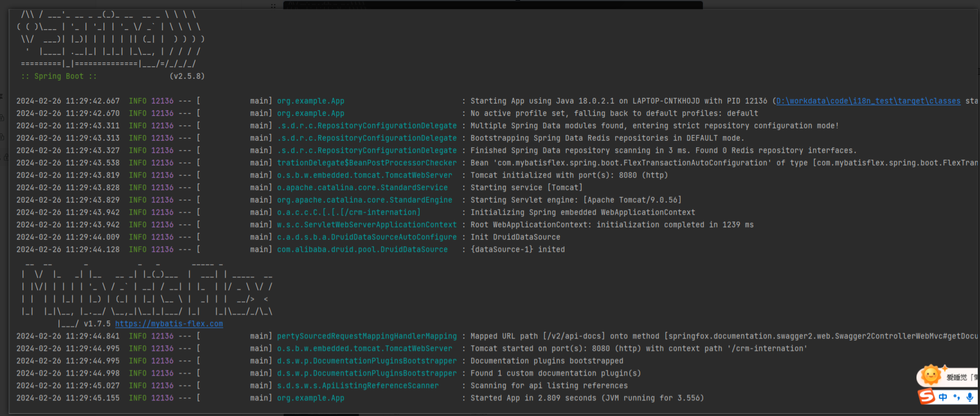Screen dimensions: 980x416
Task: Click the c.a.d.s.b.a.DruidDataSourceAutoConfigure logger name
Action: point(367,238)
